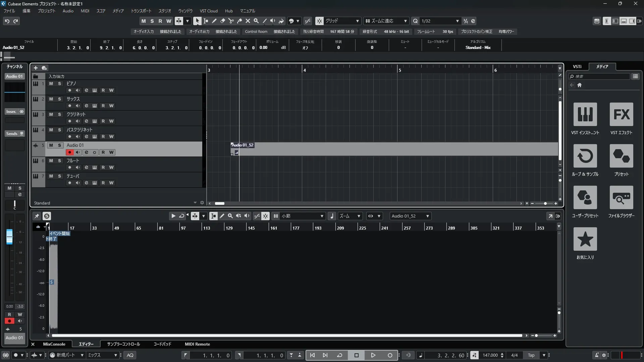Open the VST Effects (FX) tile
The width and height of the screenshot is (644, 362).
pyautogui.click(x=621, y=114)
